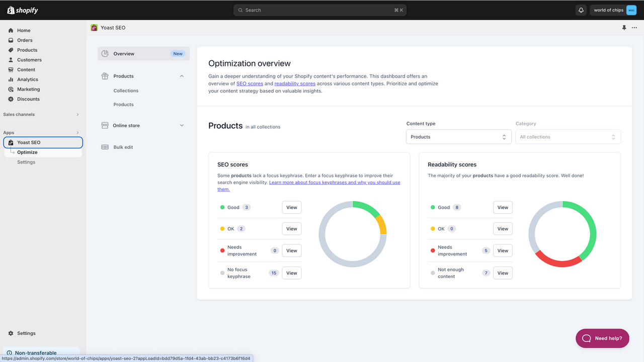
Task: Open the Overview tab
Action: (x=143, y=54)
